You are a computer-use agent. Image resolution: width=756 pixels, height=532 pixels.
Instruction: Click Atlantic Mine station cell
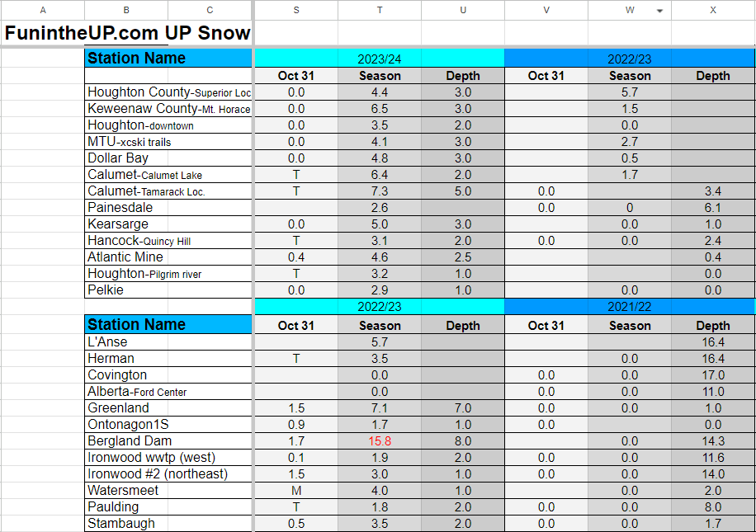168,257
